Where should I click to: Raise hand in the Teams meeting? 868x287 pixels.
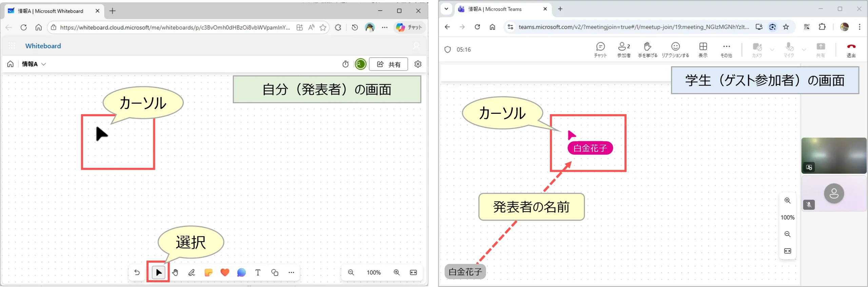(x=647, y=50)
